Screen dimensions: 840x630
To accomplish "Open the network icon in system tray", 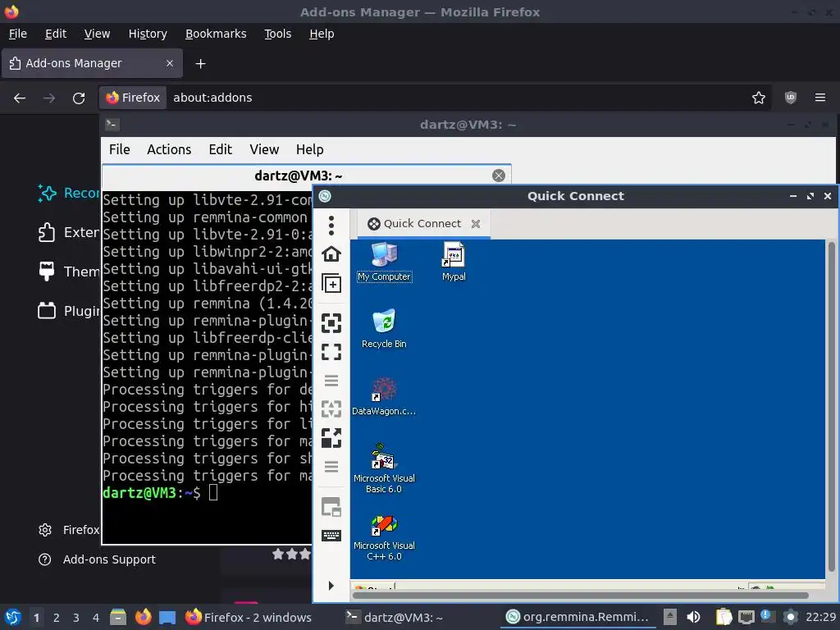I will click(746, 617).
